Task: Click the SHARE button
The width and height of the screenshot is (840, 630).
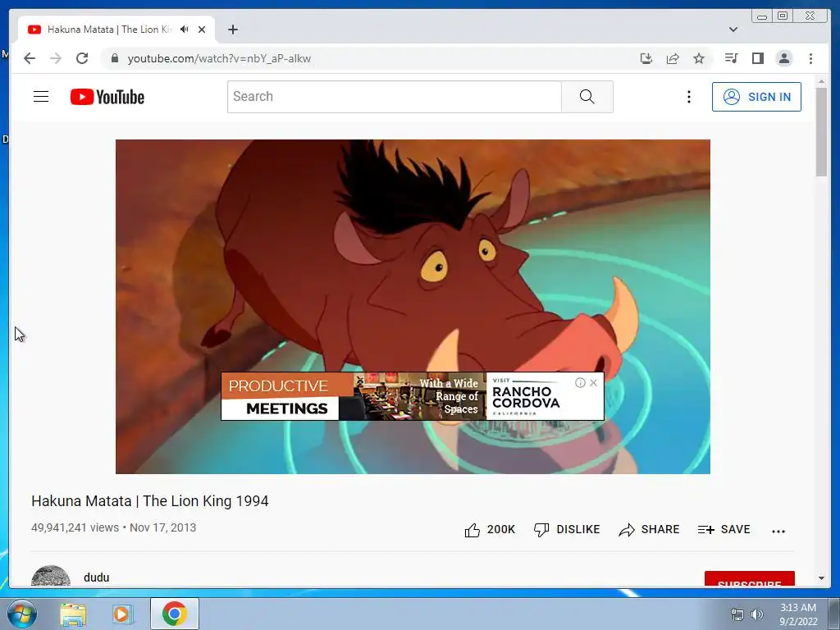Action: pyautogui.click(x=649, y=530)
